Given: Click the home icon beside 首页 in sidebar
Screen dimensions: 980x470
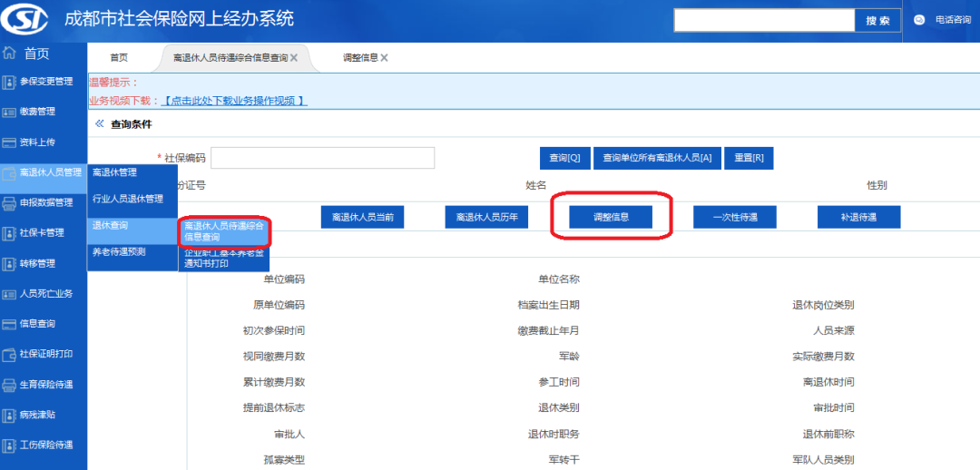Looking at the screenshot, I should tap(10, 53).
